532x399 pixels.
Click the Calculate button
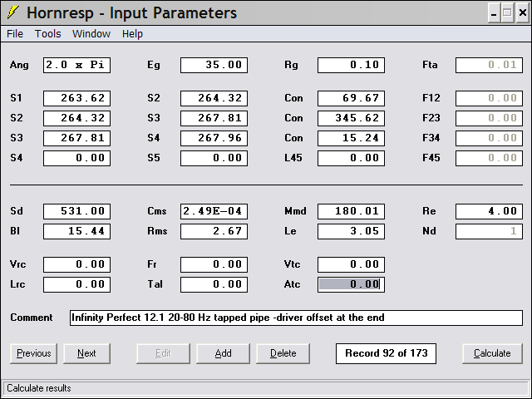pos(492,353)
